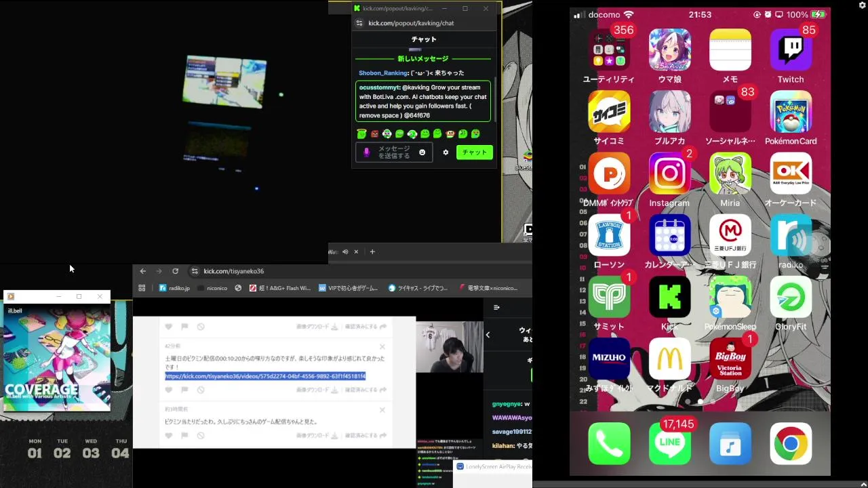Collapse the Kick stream chat panel icon
The image size is (868, 488).
496,308
